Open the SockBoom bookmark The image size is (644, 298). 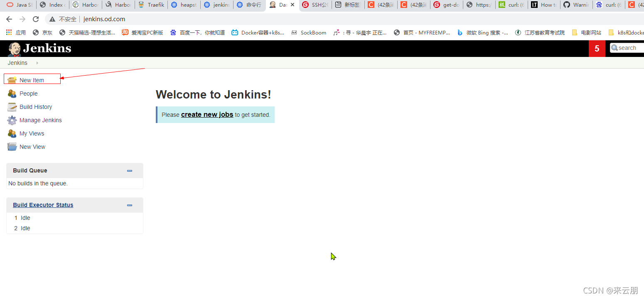coord(309,32)
